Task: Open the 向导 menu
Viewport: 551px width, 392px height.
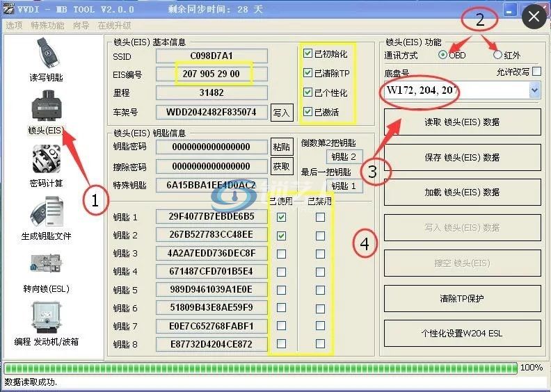Action: pos(81,26)
